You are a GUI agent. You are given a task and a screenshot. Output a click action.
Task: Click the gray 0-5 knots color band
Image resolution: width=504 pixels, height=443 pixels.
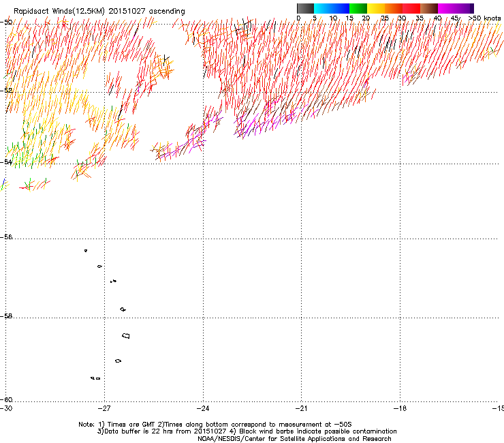[x=305, y=8]
